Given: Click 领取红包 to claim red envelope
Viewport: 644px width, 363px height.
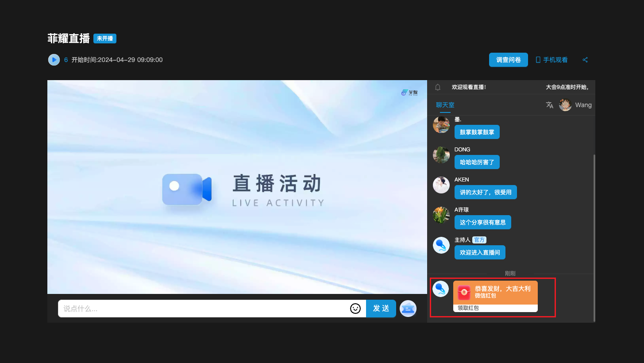Looking at the screenshot, I should [468, 308].
